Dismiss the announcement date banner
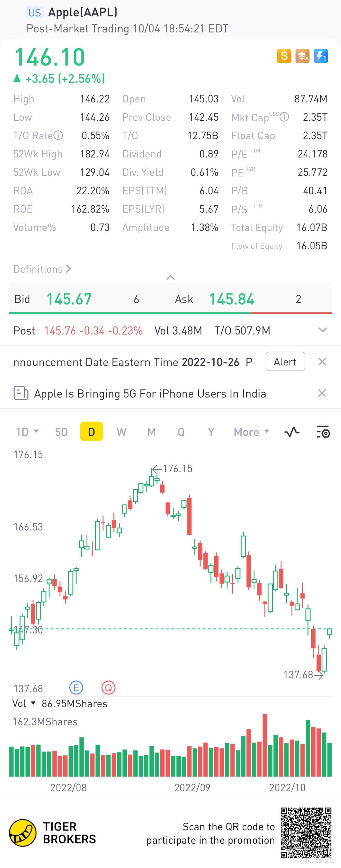The width and height of the screenshot is (341, 868). click(322, 362)
